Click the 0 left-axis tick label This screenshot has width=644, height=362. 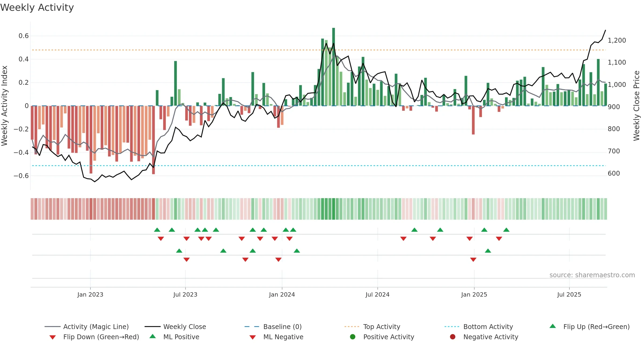pos(27,106)
